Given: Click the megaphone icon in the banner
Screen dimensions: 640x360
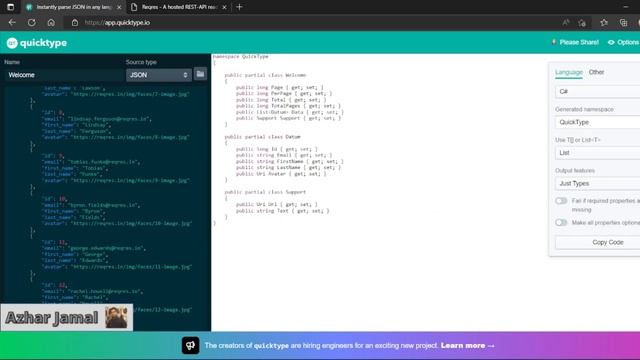Looking at the screenshot, I should 191,345.
